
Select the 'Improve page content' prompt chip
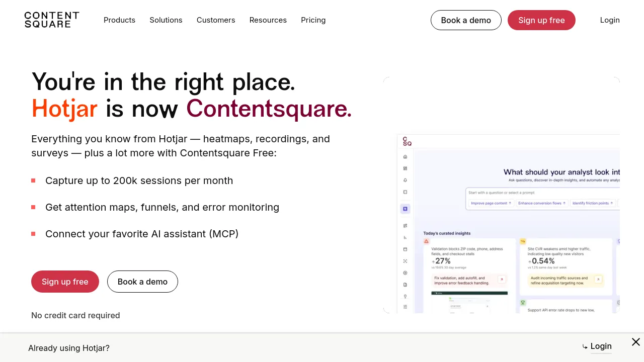coord(491,203)
